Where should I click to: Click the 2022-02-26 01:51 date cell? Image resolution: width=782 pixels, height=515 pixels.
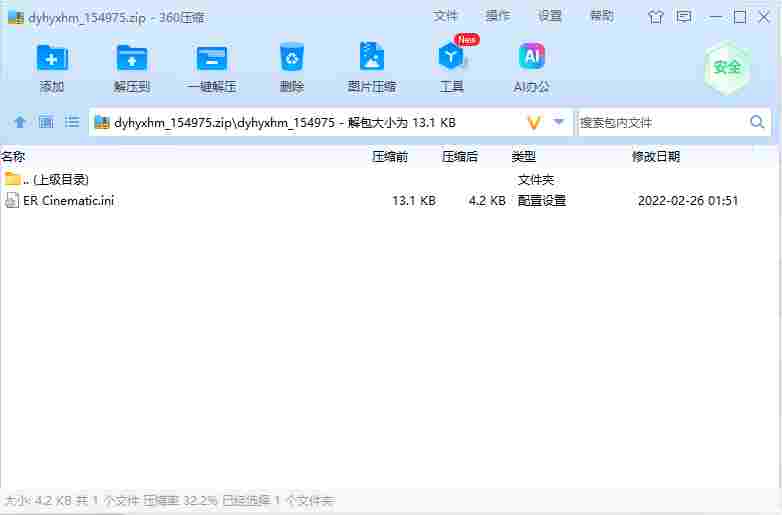click(688, 200)
